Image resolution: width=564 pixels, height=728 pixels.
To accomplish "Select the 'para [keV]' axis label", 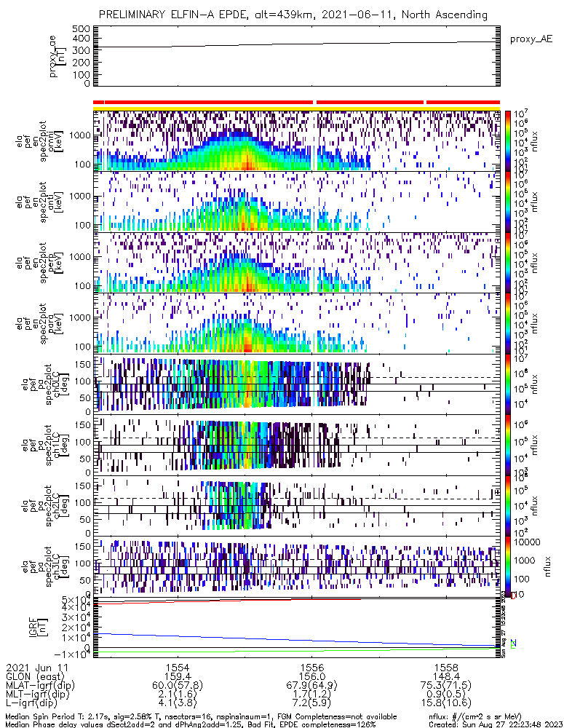I will (x=53, y=325).
